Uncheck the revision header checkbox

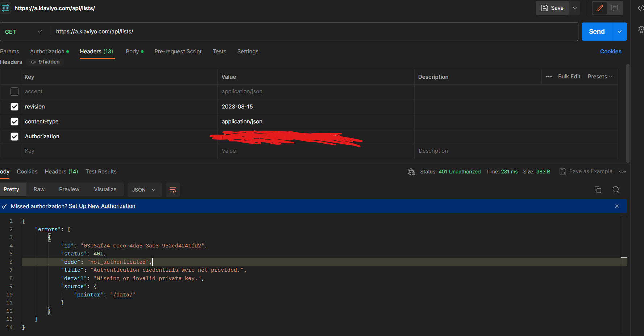click(14, 107)
